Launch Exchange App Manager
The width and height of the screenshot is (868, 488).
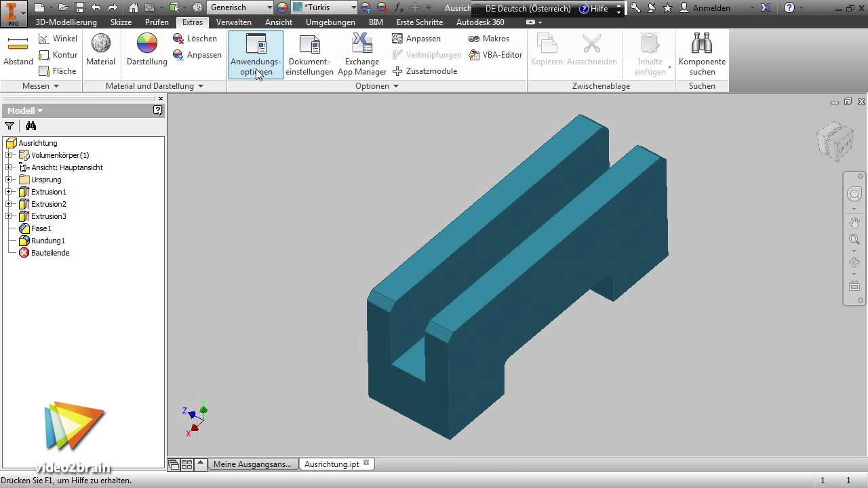tap(362, 54)
